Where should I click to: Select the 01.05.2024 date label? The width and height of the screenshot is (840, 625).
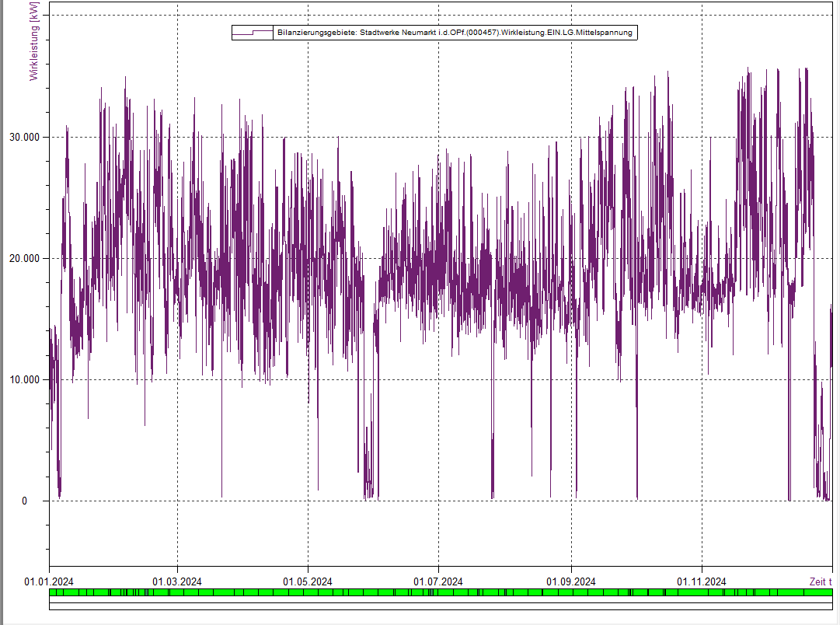(308, 581)
